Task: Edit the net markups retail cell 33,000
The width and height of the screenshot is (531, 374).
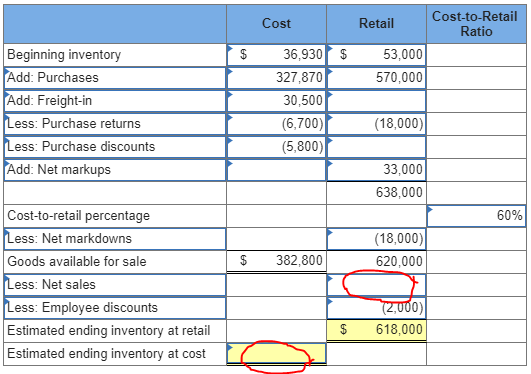Action: coord(376,170)
